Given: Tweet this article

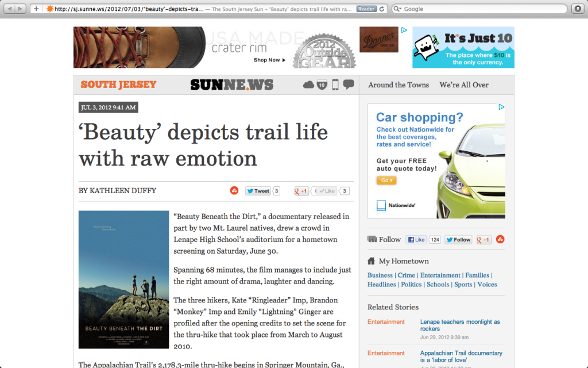Looking at the screenshot, I should [258, 191].
